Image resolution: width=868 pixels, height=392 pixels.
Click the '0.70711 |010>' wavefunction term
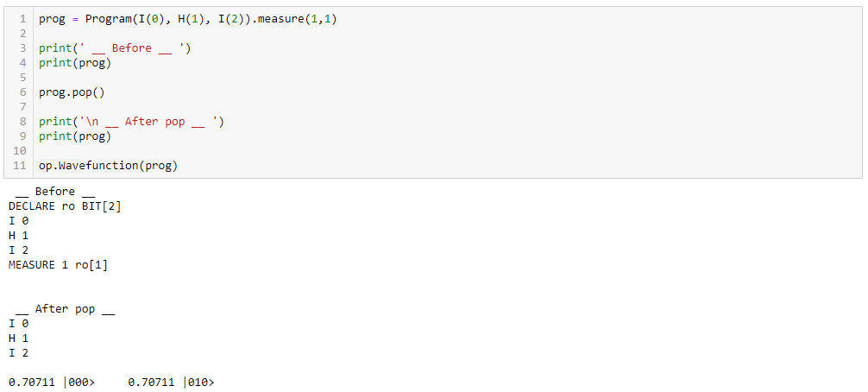coord(171,383)
